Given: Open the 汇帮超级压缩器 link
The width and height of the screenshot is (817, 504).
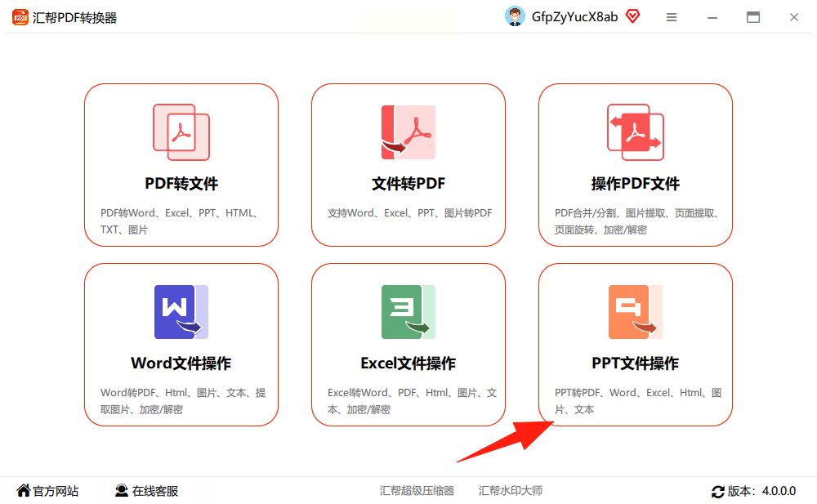Looking at the screenshot, I should (x=417, y=491).
